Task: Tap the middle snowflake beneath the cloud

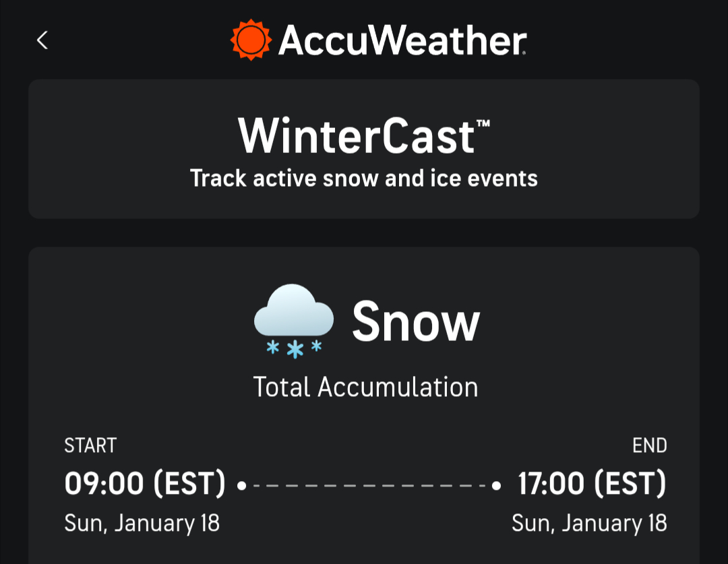Action: tap(295, 350)
